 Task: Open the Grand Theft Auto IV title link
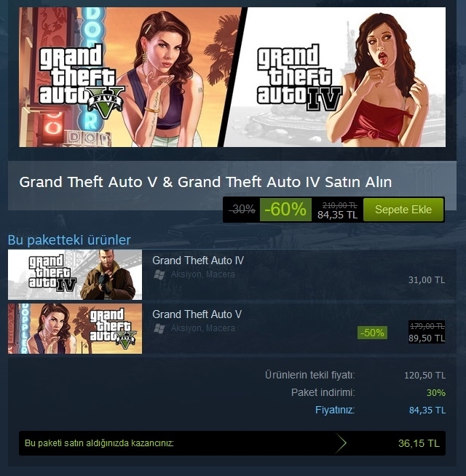(x=198, y=261)
